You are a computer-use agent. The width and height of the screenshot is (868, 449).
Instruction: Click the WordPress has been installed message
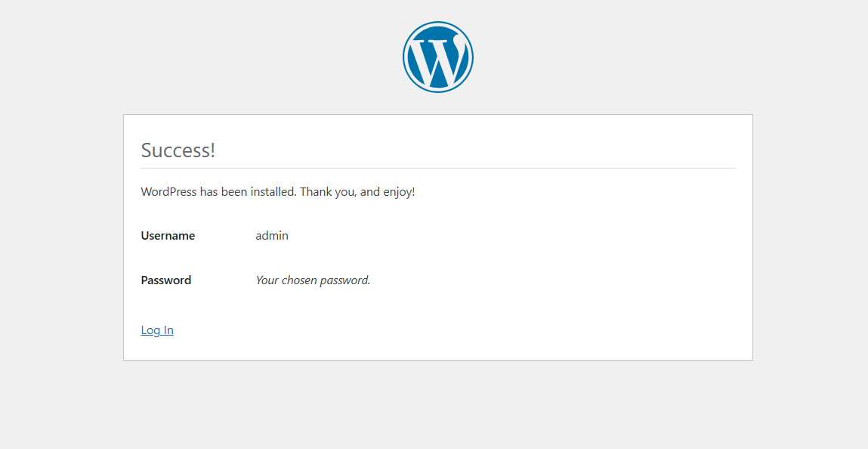coord(278,192)
